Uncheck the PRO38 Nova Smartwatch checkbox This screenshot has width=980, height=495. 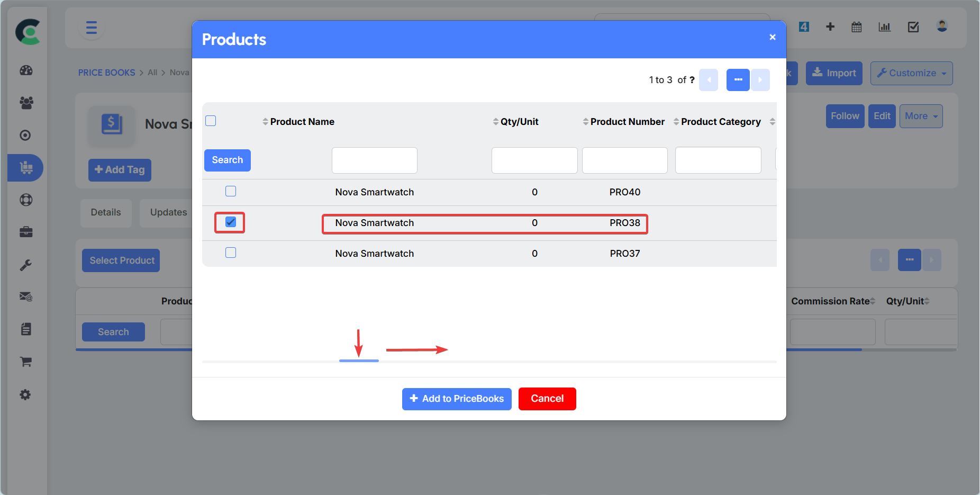tap(231, 222)
